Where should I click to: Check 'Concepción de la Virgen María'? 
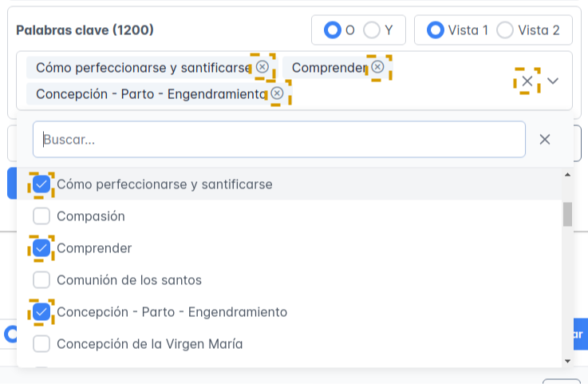point(42,344)
